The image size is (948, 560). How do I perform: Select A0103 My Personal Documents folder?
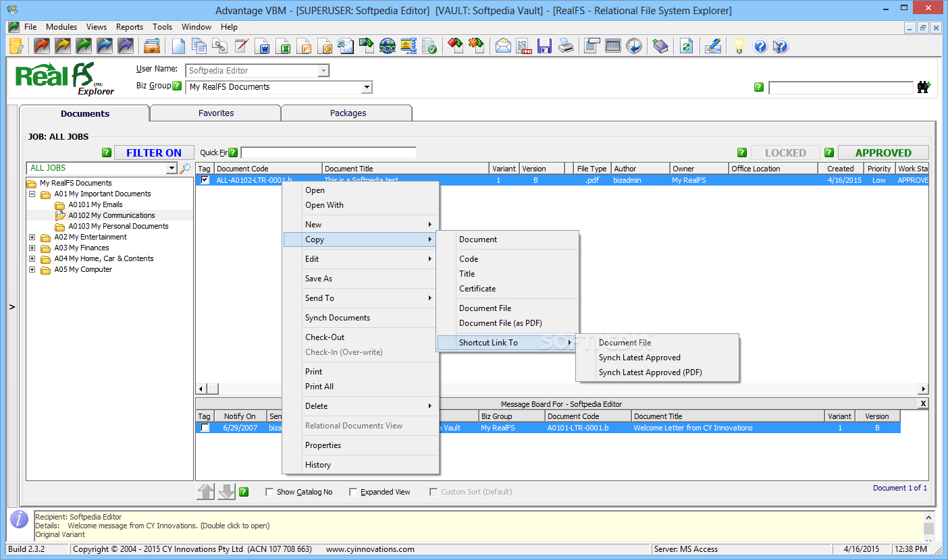[x=118, y=226]
